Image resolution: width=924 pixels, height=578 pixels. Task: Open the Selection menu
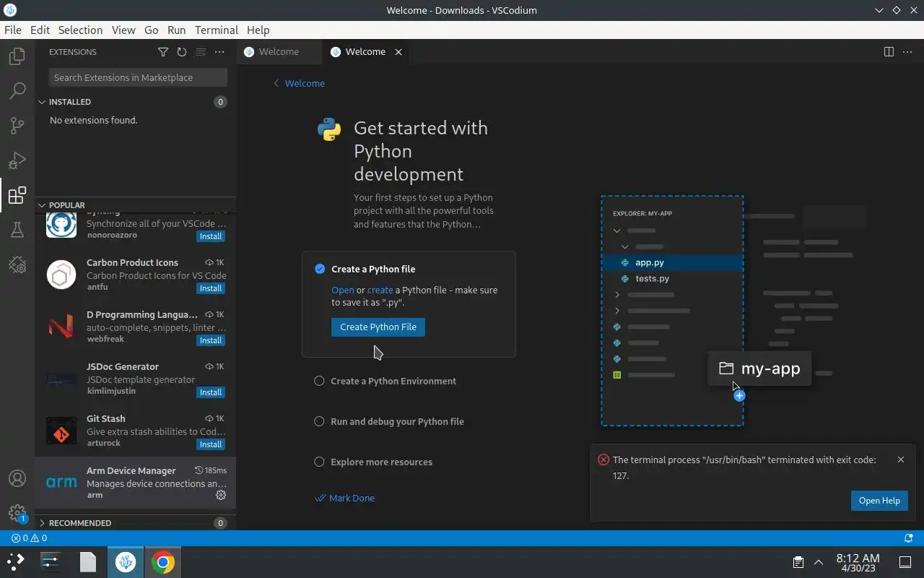point(80,30)
